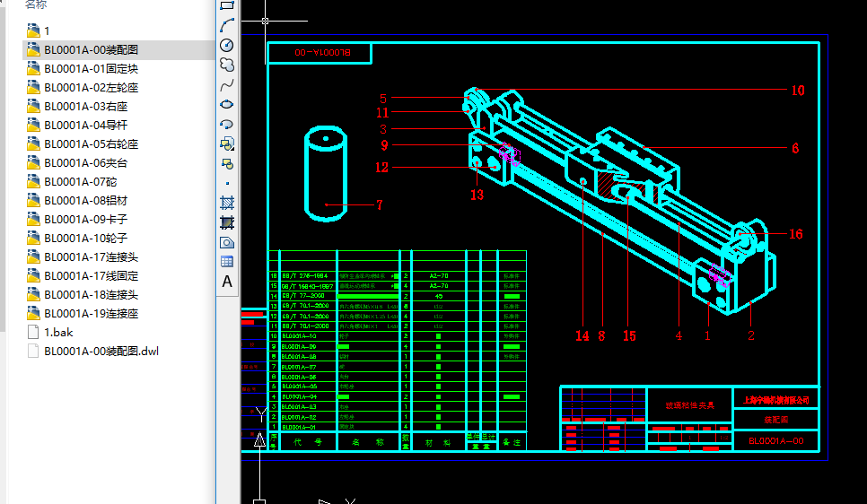Select file BL0001A-01固定块
867x504 pixels.
[92, 68]
